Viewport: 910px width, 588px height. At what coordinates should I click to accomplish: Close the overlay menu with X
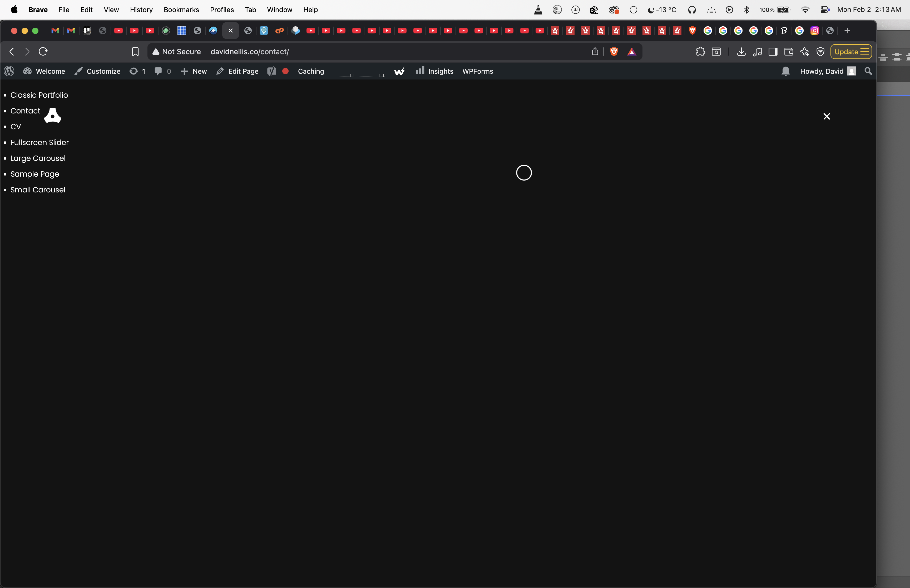pos(826,116)
